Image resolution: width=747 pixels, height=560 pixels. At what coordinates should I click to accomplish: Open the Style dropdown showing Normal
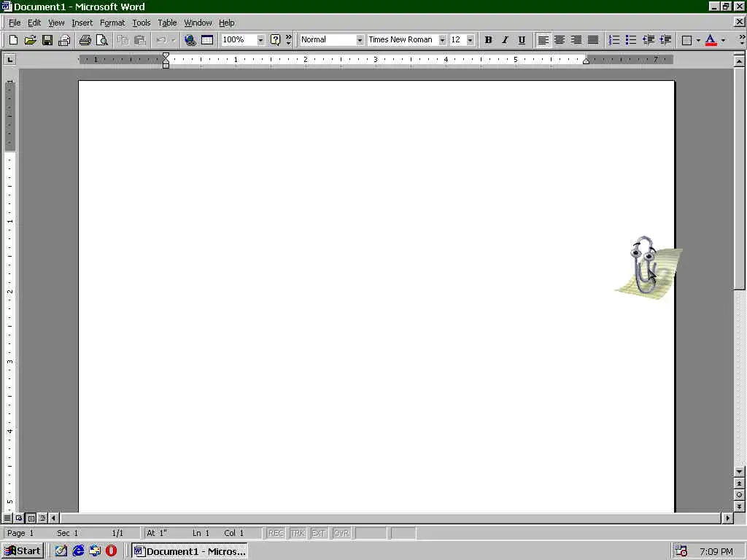tap(360, 40)
